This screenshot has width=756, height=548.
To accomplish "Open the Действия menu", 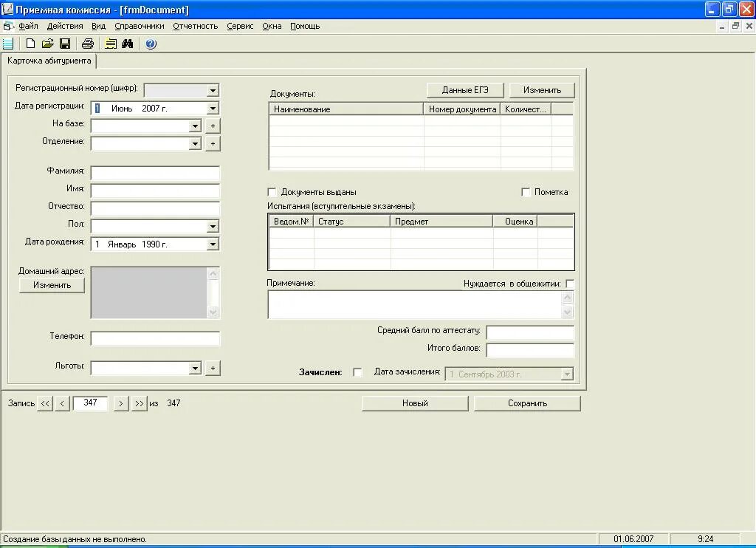I will pyautogui.click(x=65, y=26).
